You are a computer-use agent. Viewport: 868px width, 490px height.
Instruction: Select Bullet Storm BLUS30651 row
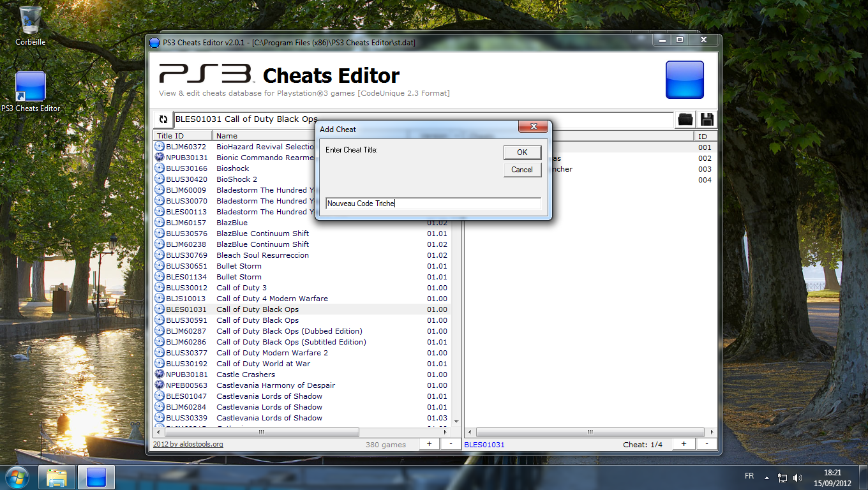[x=302, y=266]
